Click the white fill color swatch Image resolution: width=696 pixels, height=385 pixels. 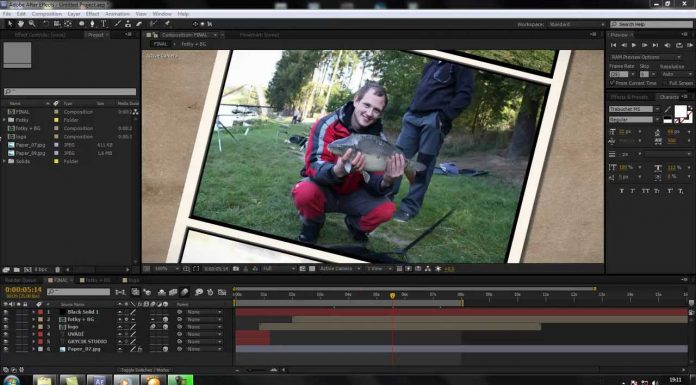[680, 111]
